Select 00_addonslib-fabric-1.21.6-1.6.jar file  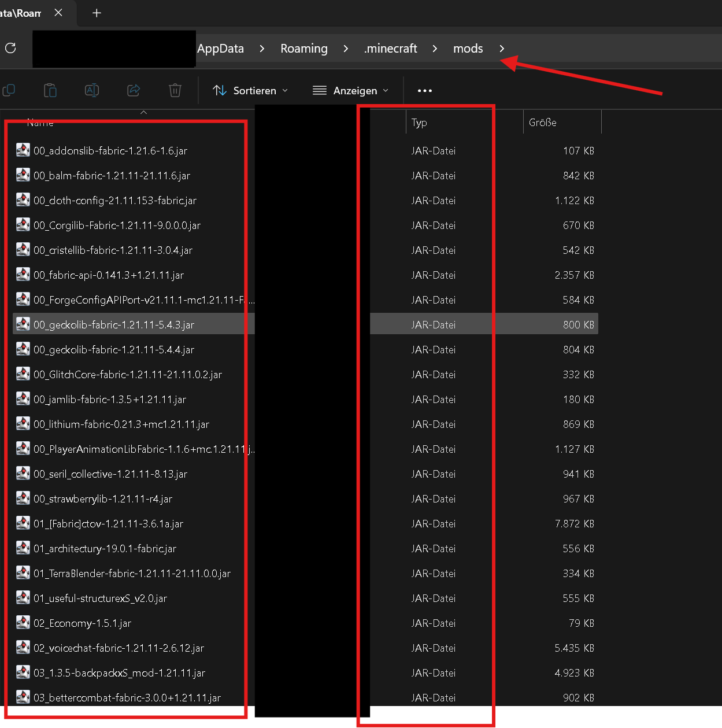(x=110, y=151)
